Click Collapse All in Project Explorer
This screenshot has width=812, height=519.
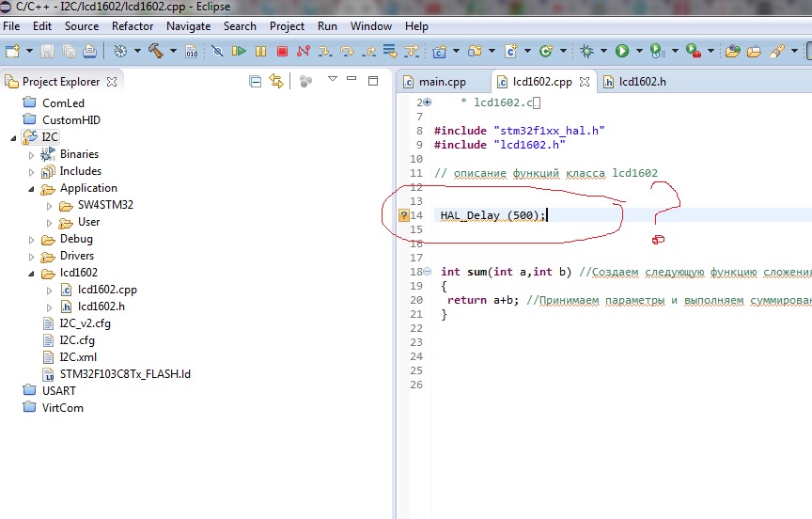pyautogui.click(x=256, y=82)
